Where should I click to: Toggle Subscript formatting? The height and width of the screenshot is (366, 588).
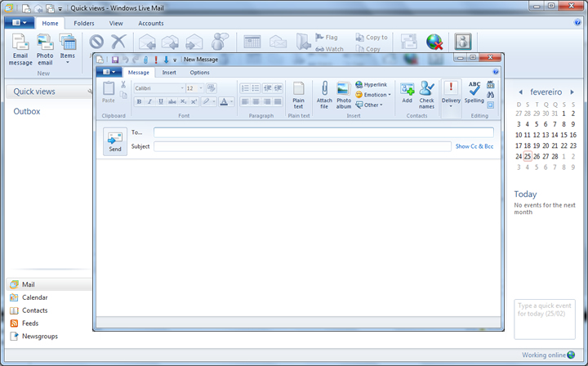(183, 101)
